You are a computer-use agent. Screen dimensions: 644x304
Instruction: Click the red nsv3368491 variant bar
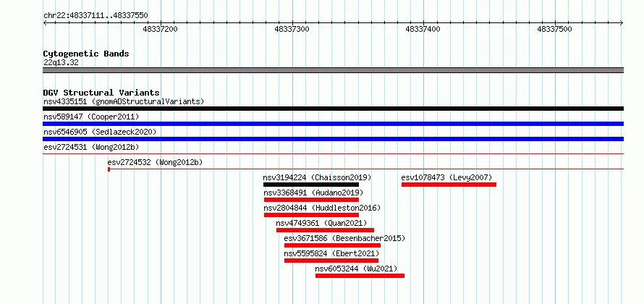coord(311,200)
